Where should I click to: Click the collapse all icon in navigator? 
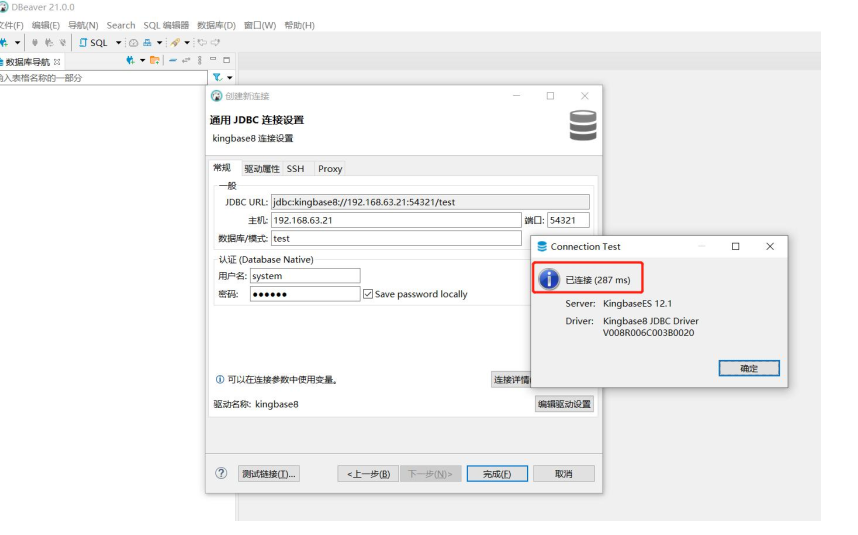173,60
